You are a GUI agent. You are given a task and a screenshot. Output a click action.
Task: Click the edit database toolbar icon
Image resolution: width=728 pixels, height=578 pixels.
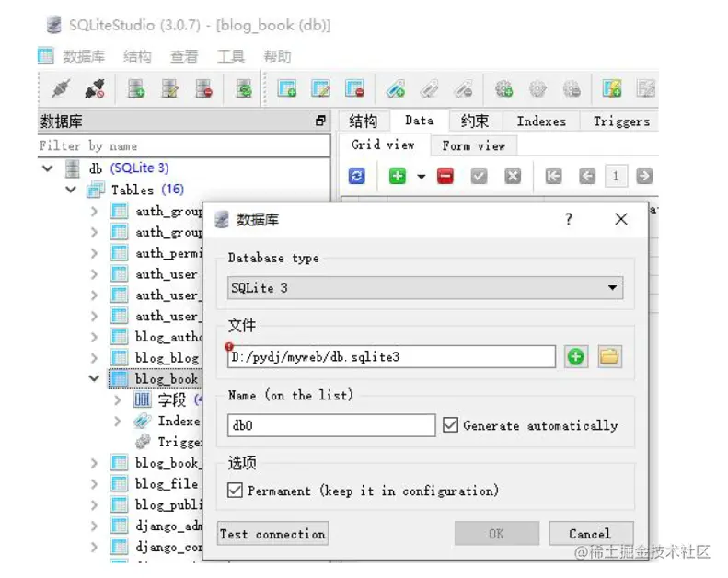[170, 88]
